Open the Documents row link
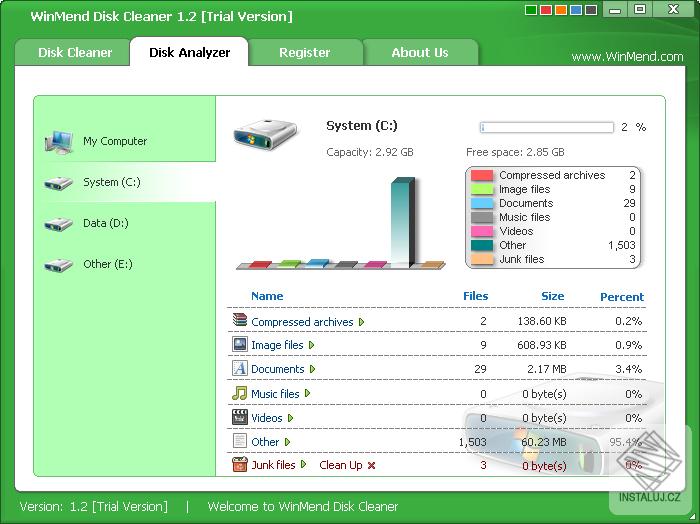 point(278,369)
